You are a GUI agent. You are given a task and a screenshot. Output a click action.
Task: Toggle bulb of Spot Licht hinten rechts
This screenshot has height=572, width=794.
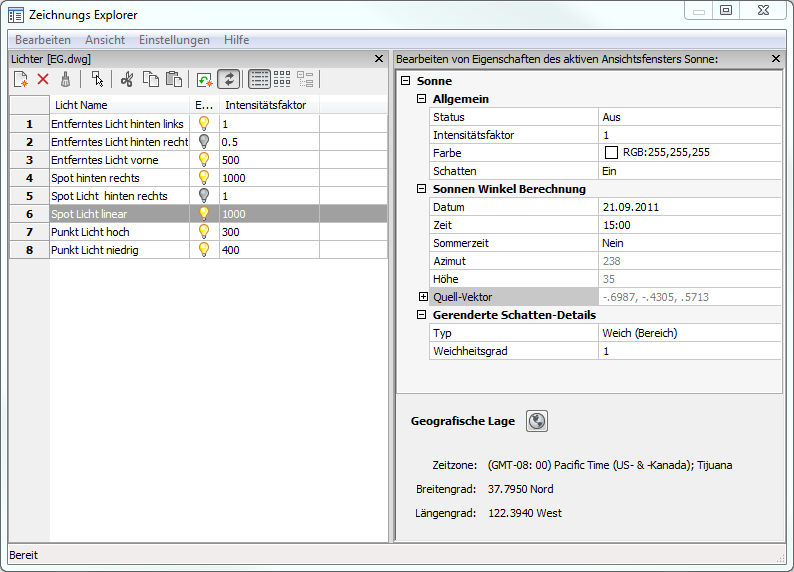click(x=204, y=196)
